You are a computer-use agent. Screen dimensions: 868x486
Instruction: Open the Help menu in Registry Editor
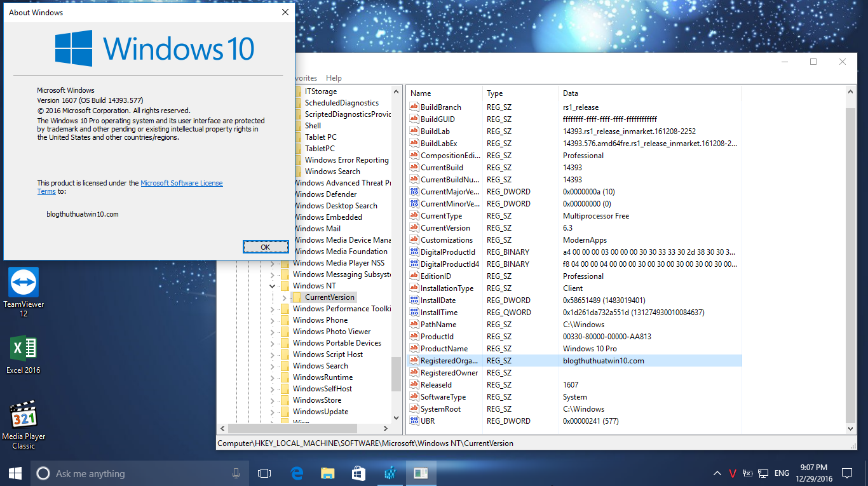tap(334, 78)
